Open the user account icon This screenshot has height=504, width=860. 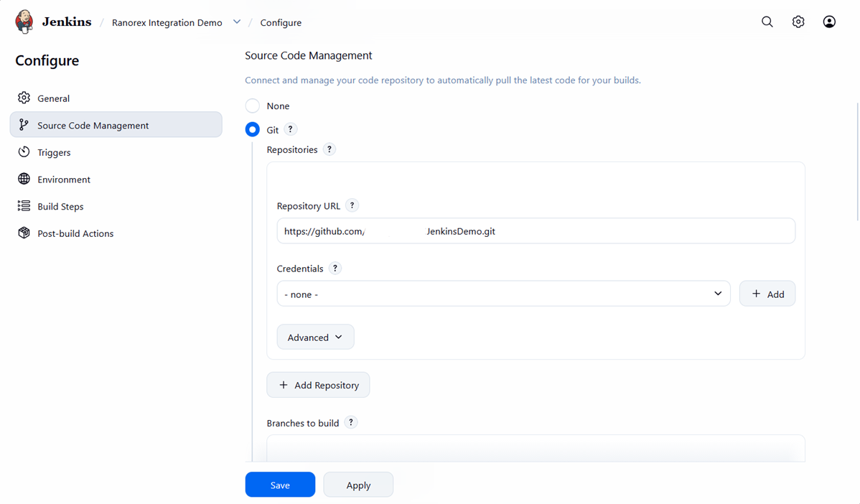coord(829,22)
